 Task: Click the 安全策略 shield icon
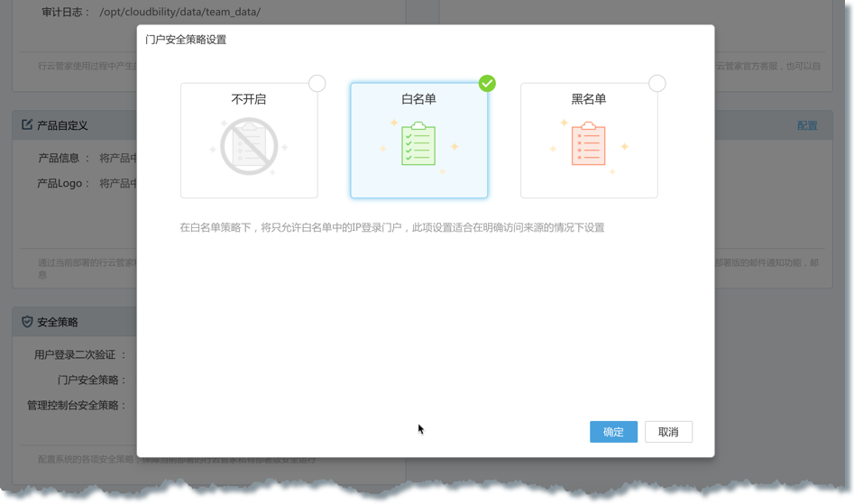(x=27, y=322)
